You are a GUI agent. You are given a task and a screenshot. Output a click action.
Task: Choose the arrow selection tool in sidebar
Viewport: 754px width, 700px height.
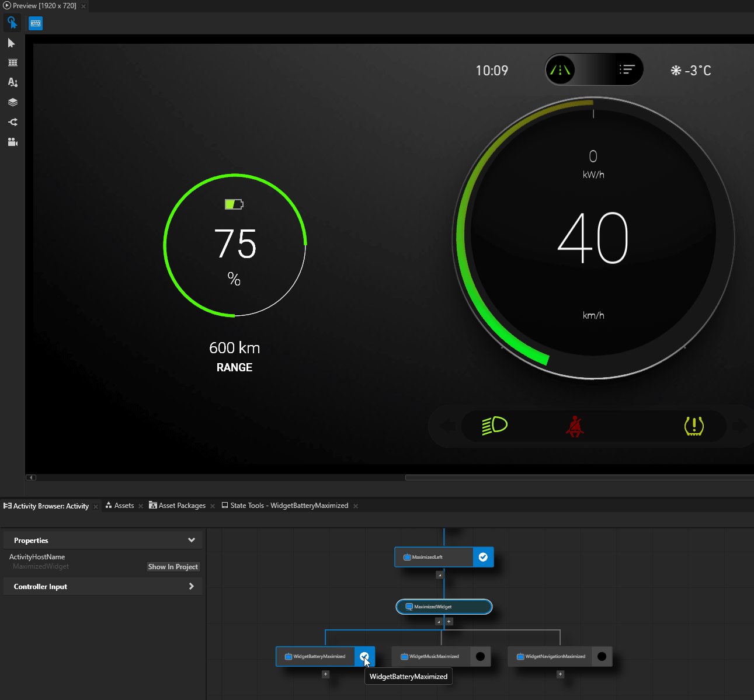[12, 43]
